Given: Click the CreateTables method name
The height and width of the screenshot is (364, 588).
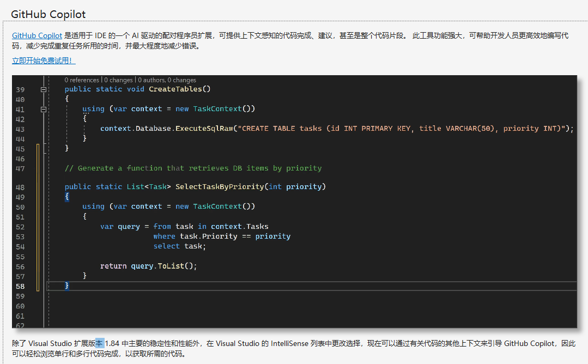Looking at the screenshot, I should coord(175,89).
